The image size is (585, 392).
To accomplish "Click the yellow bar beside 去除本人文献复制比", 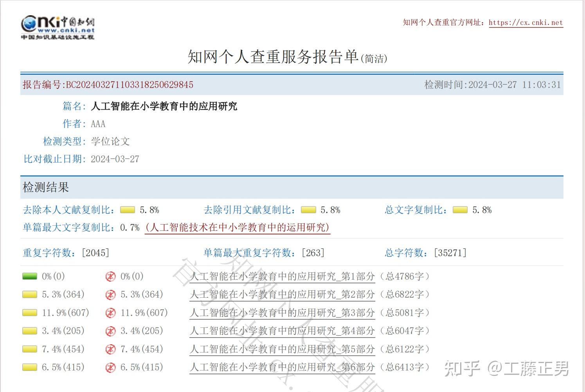I will (128, 210).
